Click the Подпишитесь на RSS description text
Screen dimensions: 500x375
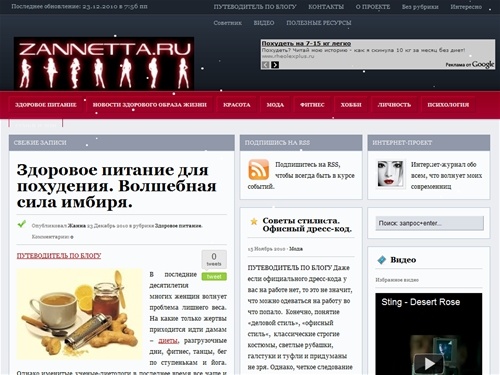pos(301,175)
